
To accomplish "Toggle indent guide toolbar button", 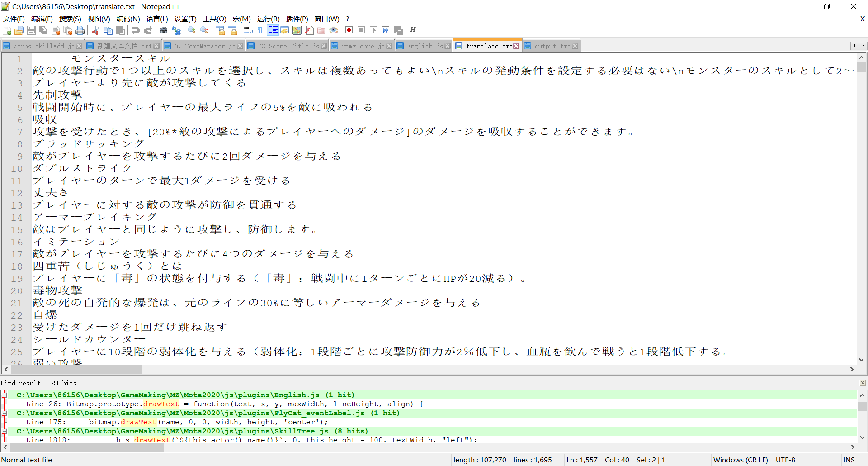I will (x=273, y=30).
